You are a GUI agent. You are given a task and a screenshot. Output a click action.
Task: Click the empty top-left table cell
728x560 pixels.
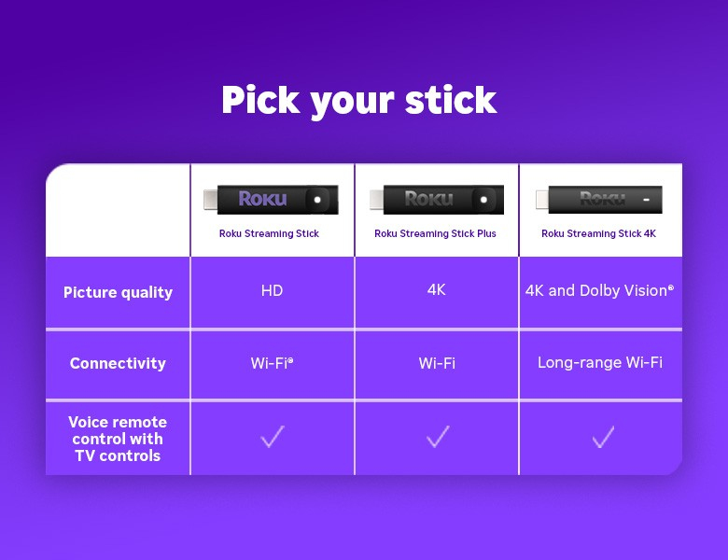[x=118, y=211]
